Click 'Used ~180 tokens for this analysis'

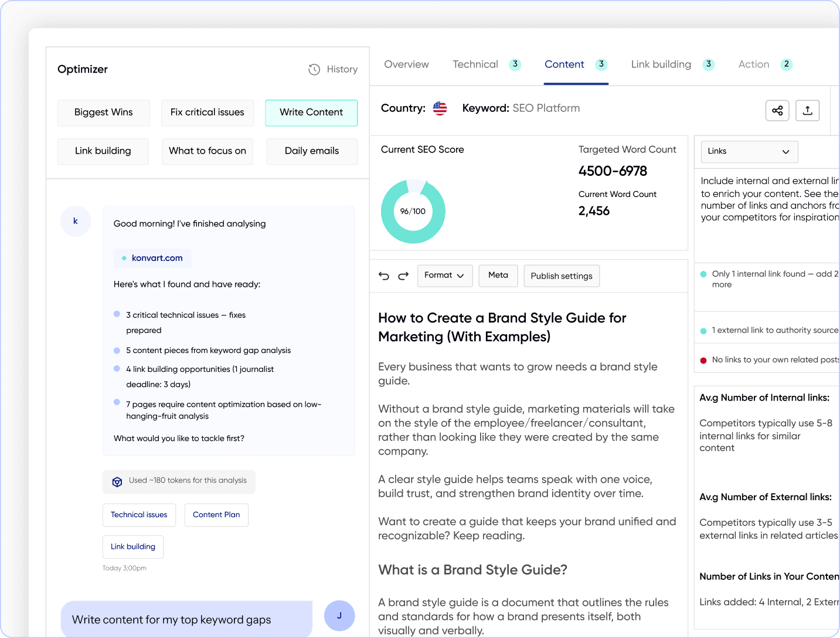click(188, 480)
